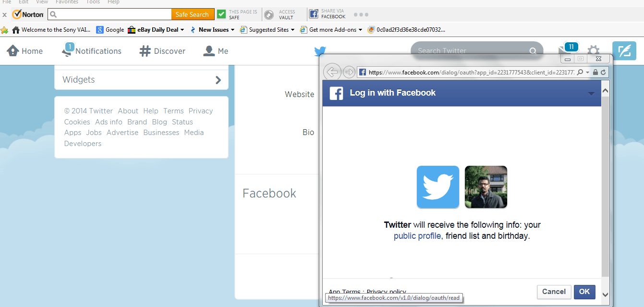Click the user profile photo in dialog
The image size is (644, 307).
(486, 187)
